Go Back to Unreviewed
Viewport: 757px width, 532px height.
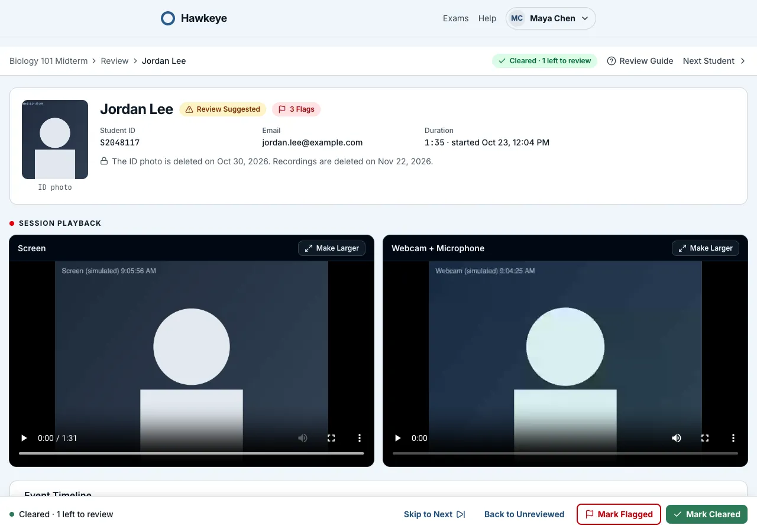[x=524, y=514]
